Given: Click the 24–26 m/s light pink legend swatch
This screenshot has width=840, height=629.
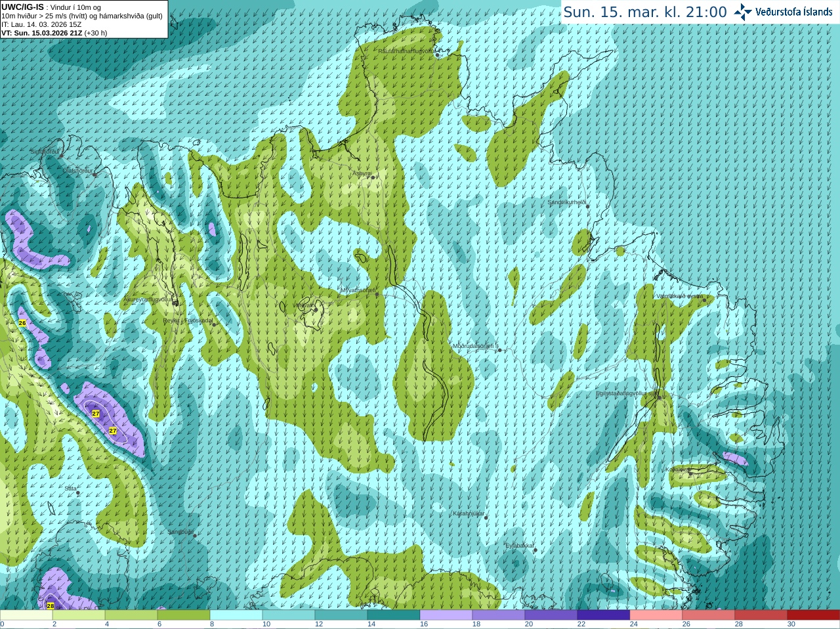Looking at the screenshot, I should 656,615.
